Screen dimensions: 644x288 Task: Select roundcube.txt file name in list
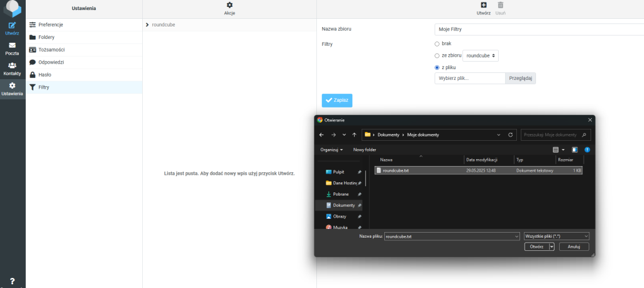(396, 170)
